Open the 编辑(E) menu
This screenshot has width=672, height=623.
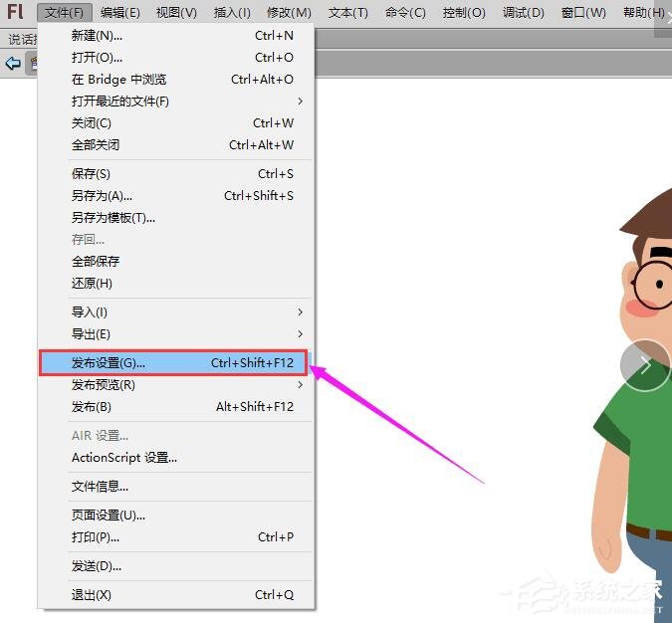click(x=120, y=13)
